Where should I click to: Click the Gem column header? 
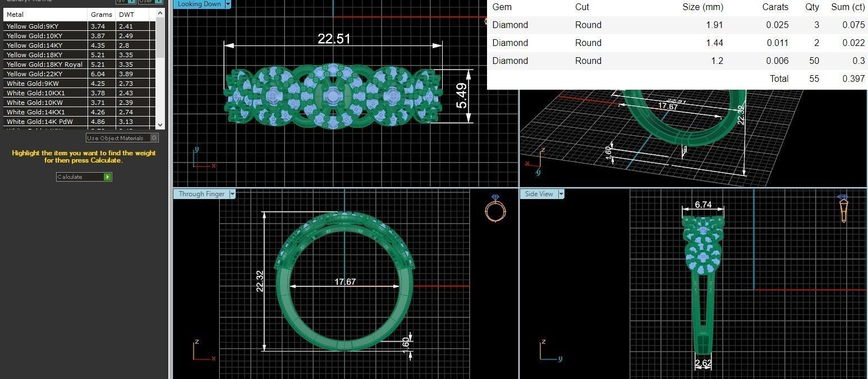pyautogui.click(x=502, y=7)
